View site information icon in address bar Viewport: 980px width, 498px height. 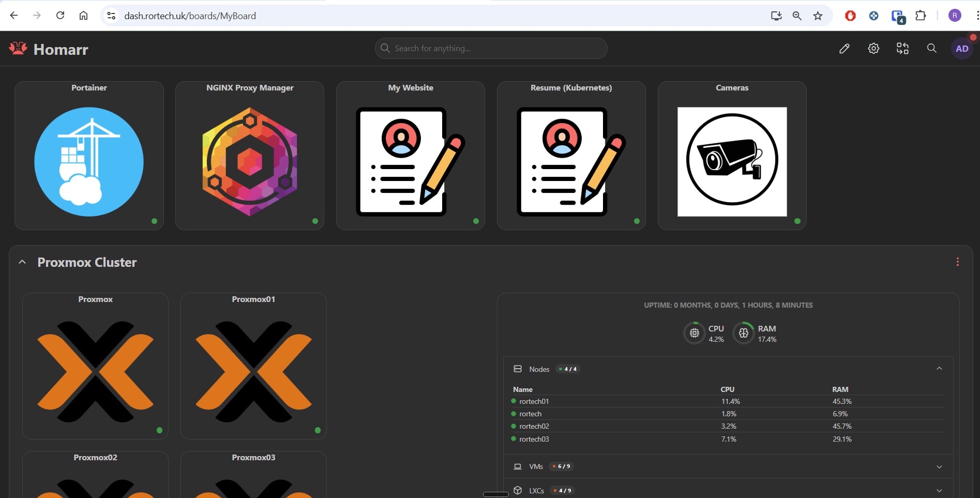(x=111, y=16)
